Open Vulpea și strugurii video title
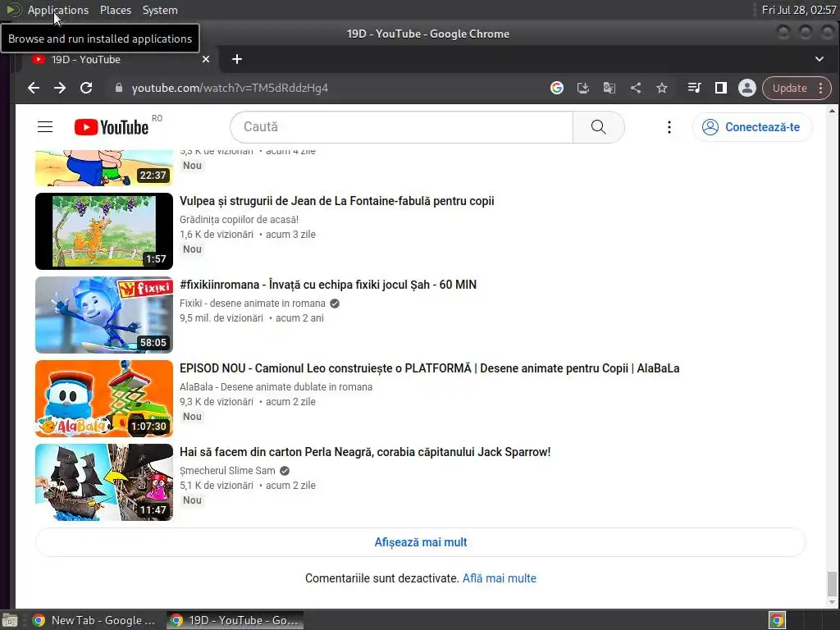Image resolution: width=840 pixels, height=630 pixels. 337,201
